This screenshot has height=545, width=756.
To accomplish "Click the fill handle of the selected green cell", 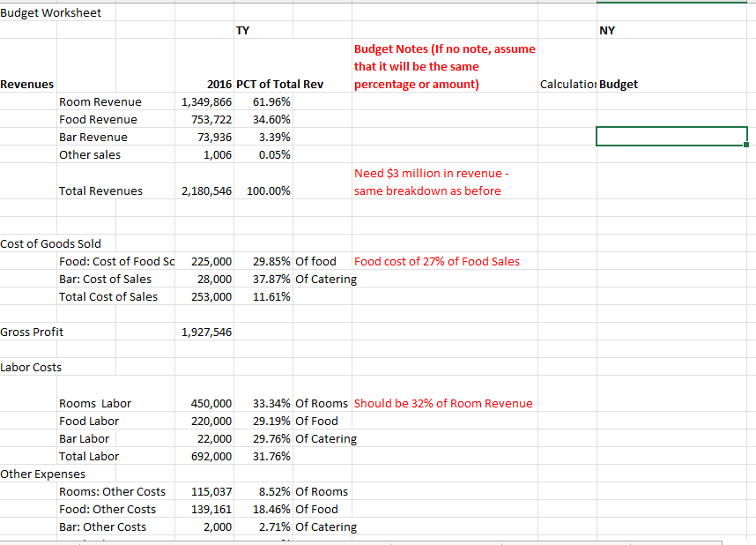I will pyautogui.click(x=745, y=144).
